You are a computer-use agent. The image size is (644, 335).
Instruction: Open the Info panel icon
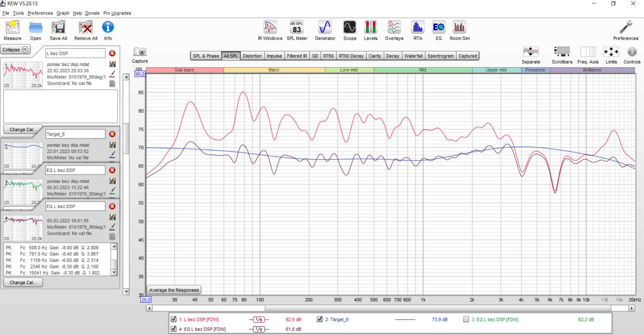[108, 28]
